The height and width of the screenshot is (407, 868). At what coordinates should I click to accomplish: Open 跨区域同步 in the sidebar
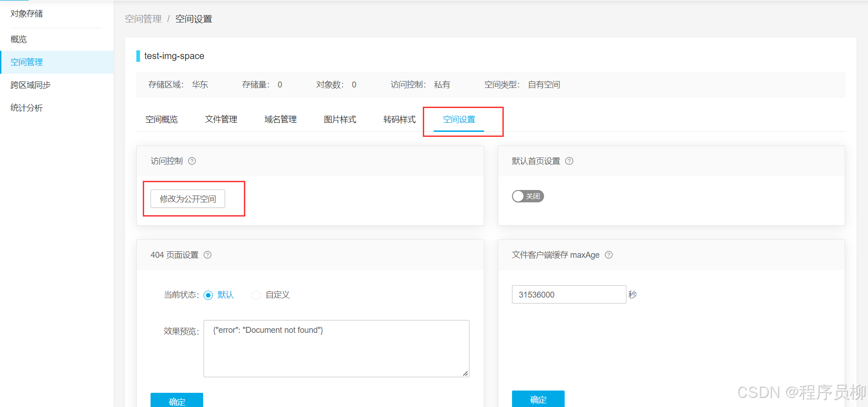pos(57,85)
